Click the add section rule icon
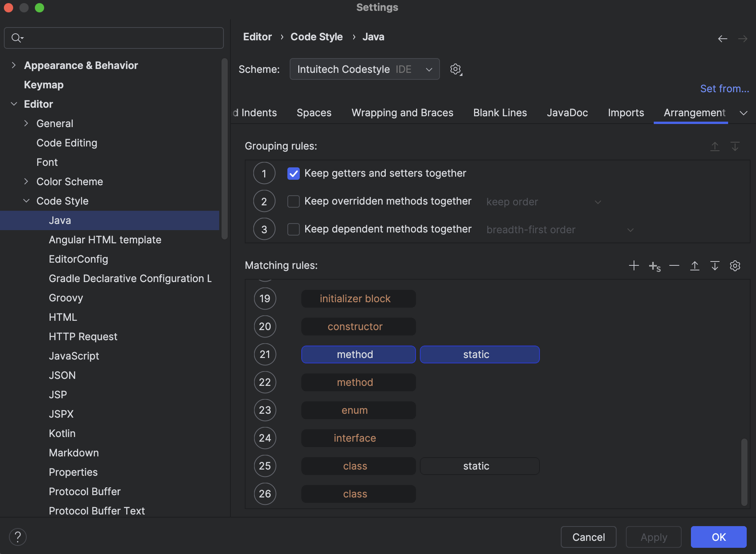 click(x=655, y=266)
